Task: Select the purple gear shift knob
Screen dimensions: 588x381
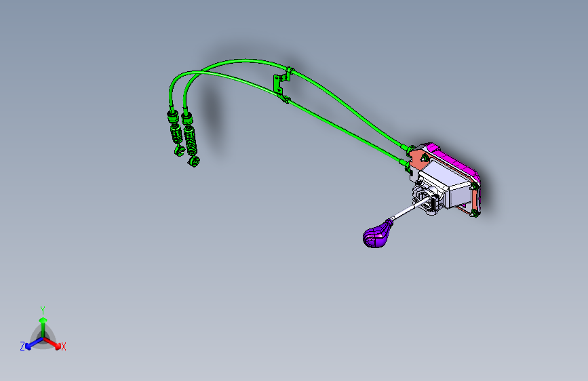Action: (x=376, y=235)
